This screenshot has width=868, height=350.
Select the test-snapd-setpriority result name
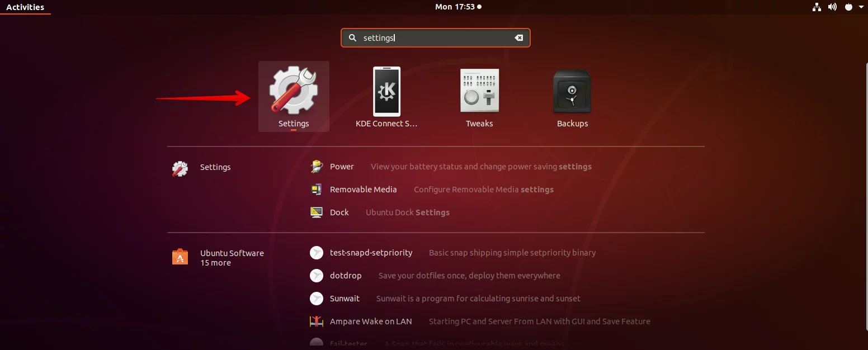(x=371, y=253)
